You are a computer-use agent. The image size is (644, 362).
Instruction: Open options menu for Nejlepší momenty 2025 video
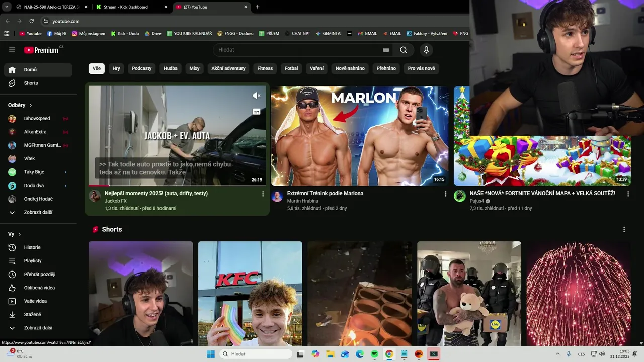(263, 194)
